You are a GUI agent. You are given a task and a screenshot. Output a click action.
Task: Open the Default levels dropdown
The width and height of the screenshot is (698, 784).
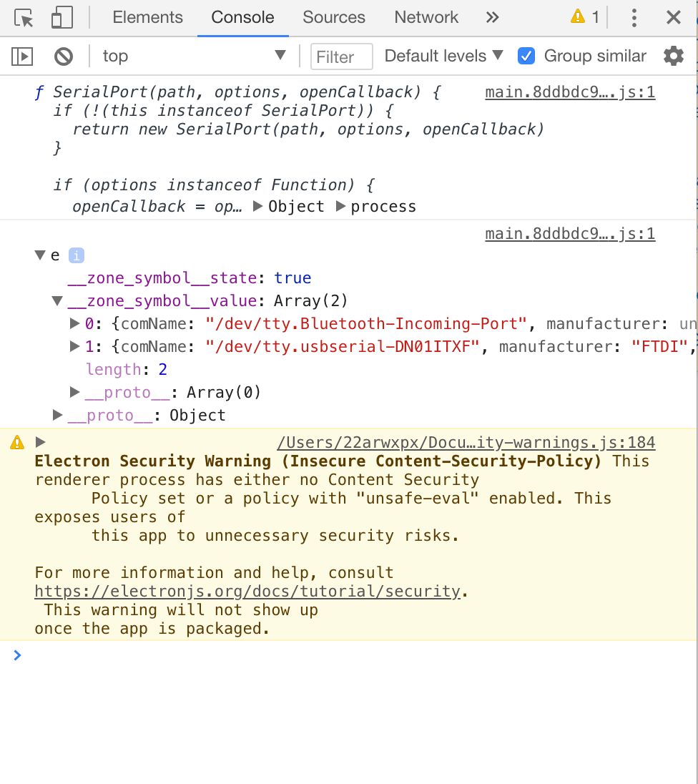click(443, 56)
